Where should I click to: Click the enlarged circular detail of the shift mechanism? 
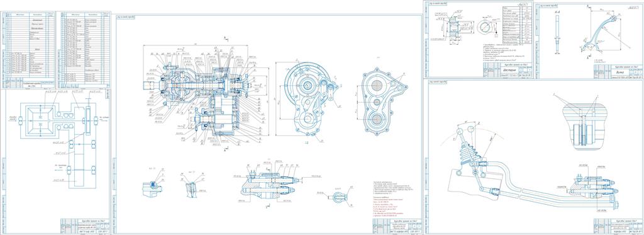coord(583,123)
